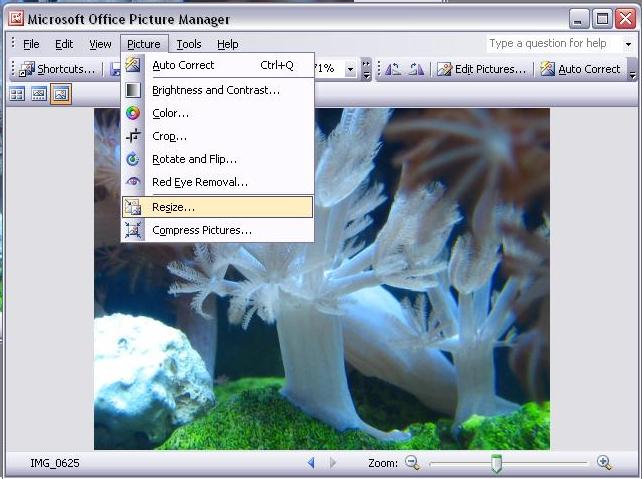The width and height of the screenshot is (642, 479).
Task: Click the Rotate and Flip icon
Action: pyautogui.click(x=133, y=159)
